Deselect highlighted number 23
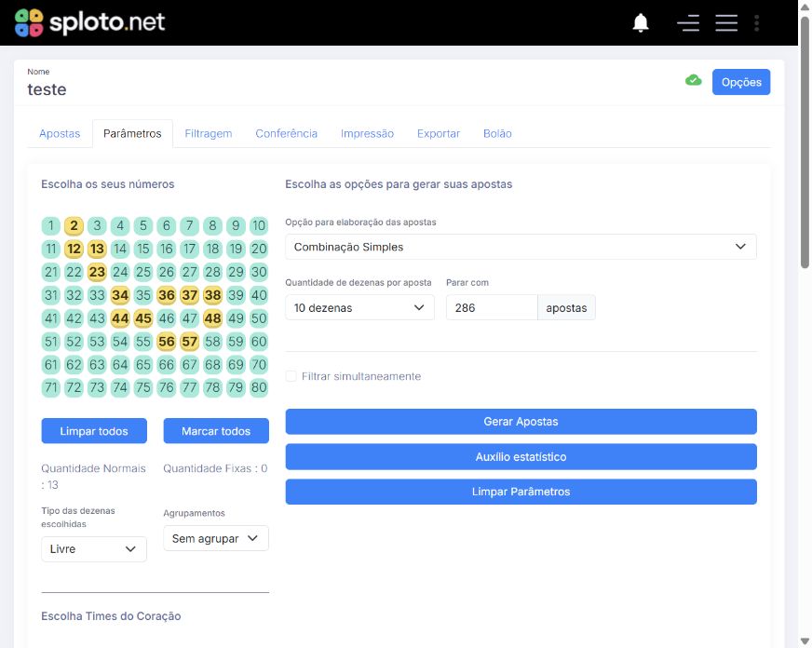Viewport: 812px width, 648px height. 97,272
